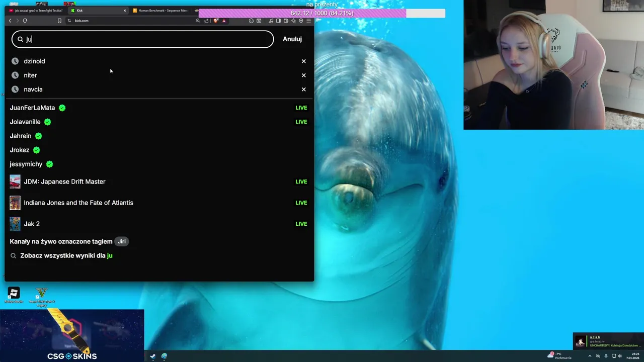The height and width of the screenshot is (362, 644).
Task: Click the share icon in address bar
Action: coord(206,21)
